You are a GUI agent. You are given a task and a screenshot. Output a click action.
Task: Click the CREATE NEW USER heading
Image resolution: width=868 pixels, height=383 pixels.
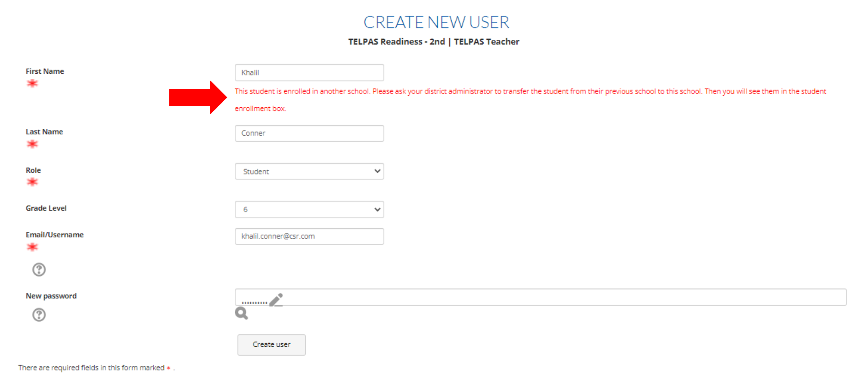(436, 22)
